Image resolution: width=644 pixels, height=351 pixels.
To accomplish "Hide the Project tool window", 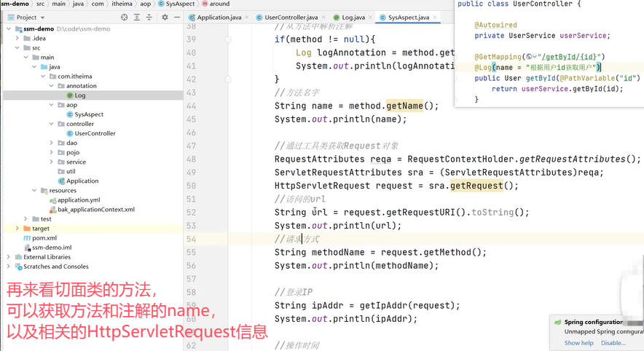I will (177, 17).
